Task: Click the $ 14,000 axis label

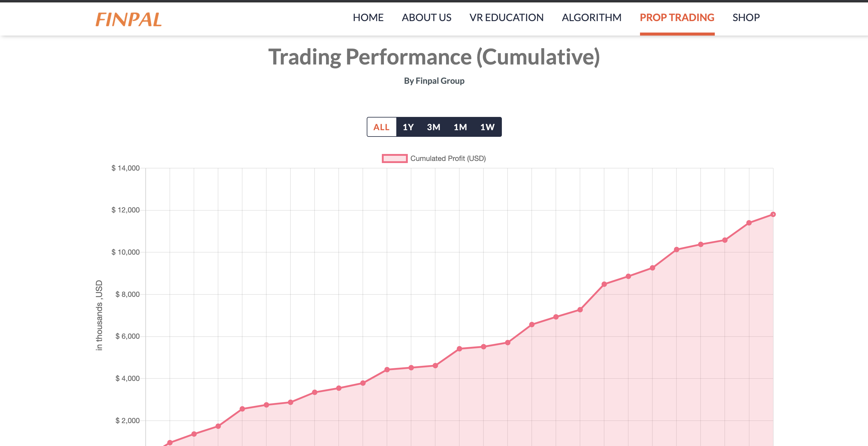Action: 125,168
